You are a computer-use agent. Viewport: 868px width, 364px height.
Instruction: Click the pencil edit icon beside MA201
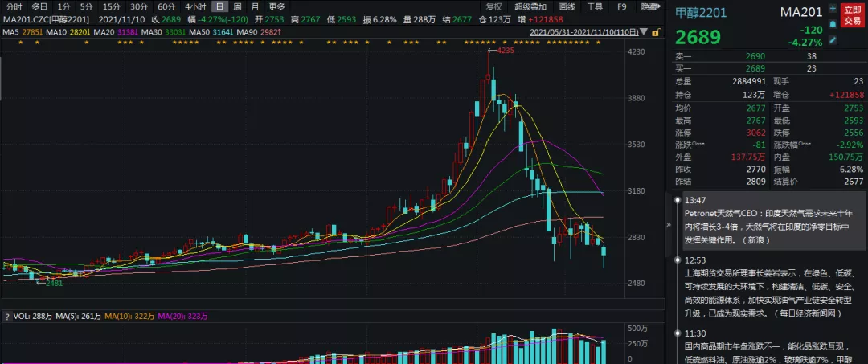tap(833, 39)
